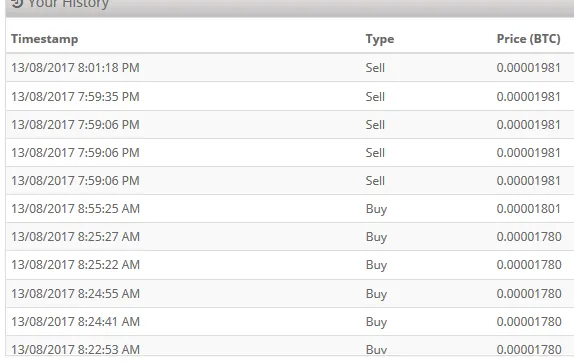Click Buy type in 8:24:41 AM row
The height and width of the screenshot is (362, 574).
[x=376, y=322]
